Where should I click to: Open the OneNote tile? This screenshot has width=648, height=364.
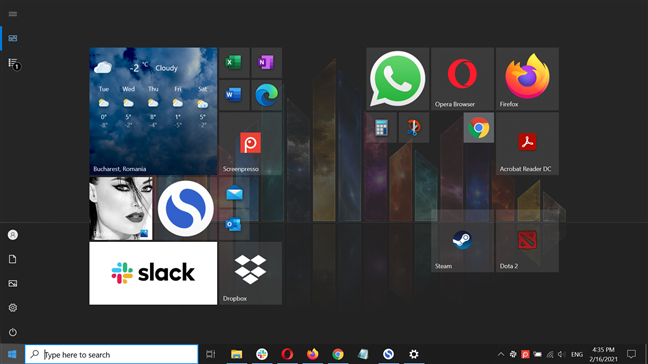[x=267, y=63]
